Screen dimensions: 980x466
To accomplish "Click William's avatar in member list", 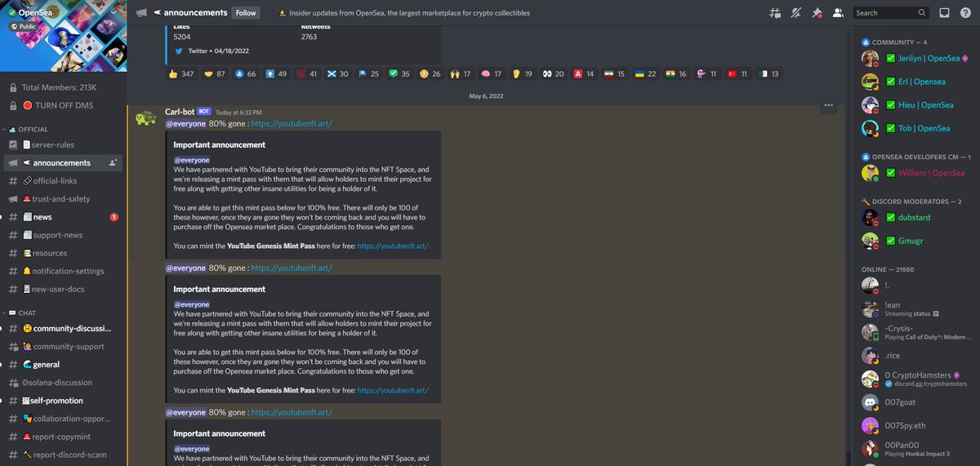I will point(871,173).
